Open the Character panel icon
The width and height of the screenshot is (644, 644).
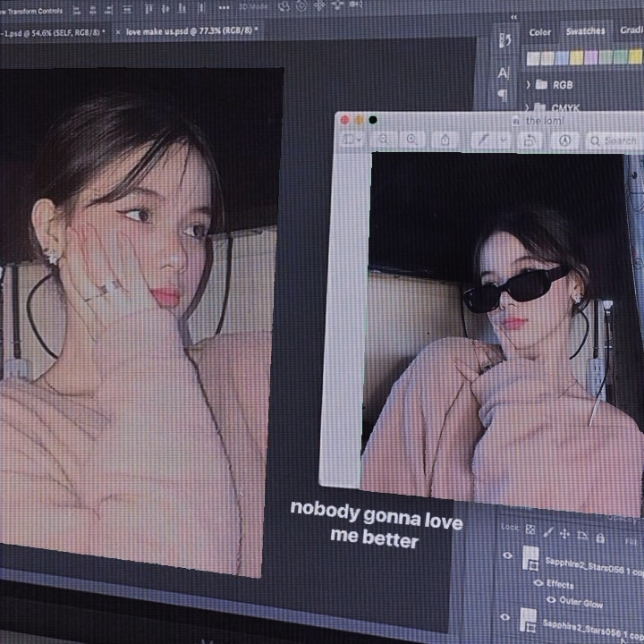pyautogui.click(x=504, y=72)
